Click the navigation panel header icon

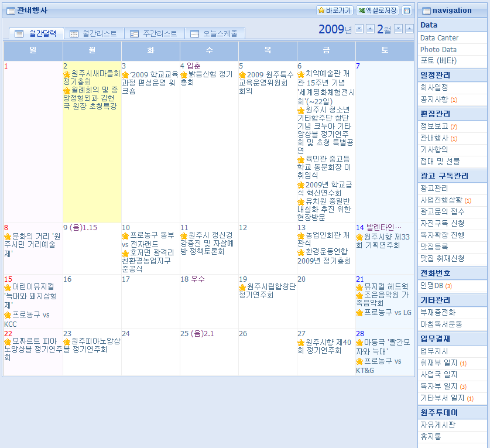point(426,11)
